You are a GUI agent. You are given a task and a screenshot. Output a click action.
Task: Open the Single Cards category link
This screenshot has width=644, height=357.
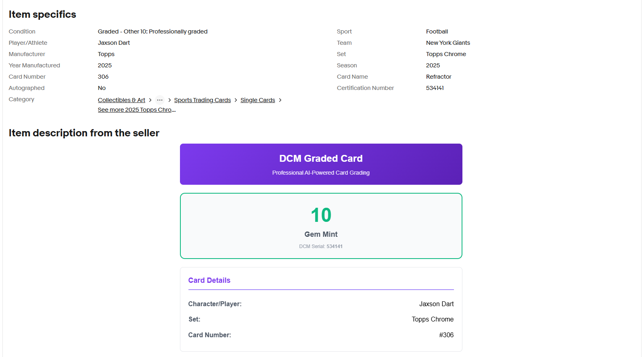[258, 100]
